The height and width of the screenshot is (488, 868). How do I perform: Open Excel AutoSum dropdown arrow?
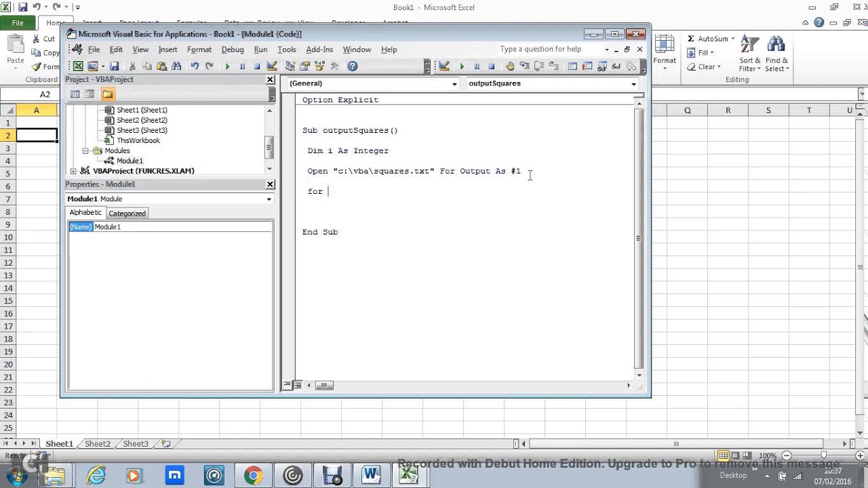[733, 39]
